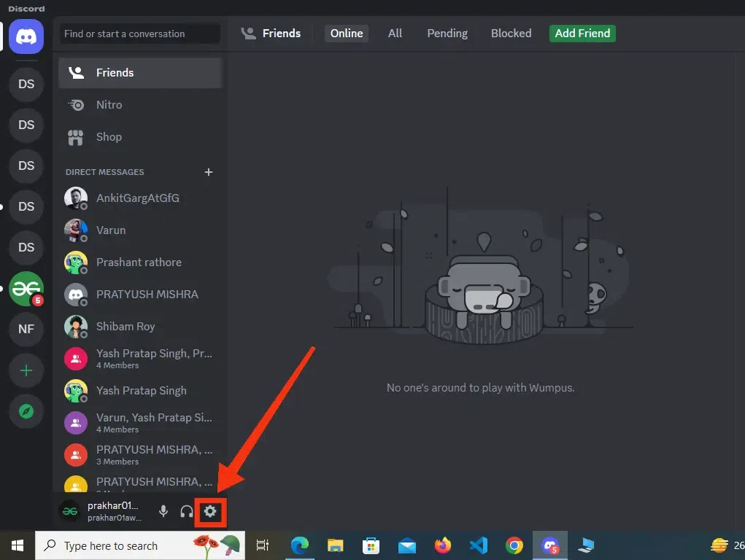Open the weather widget on taskbar
745x560 pixels.
pyautogui.click(x=727, y=545)
